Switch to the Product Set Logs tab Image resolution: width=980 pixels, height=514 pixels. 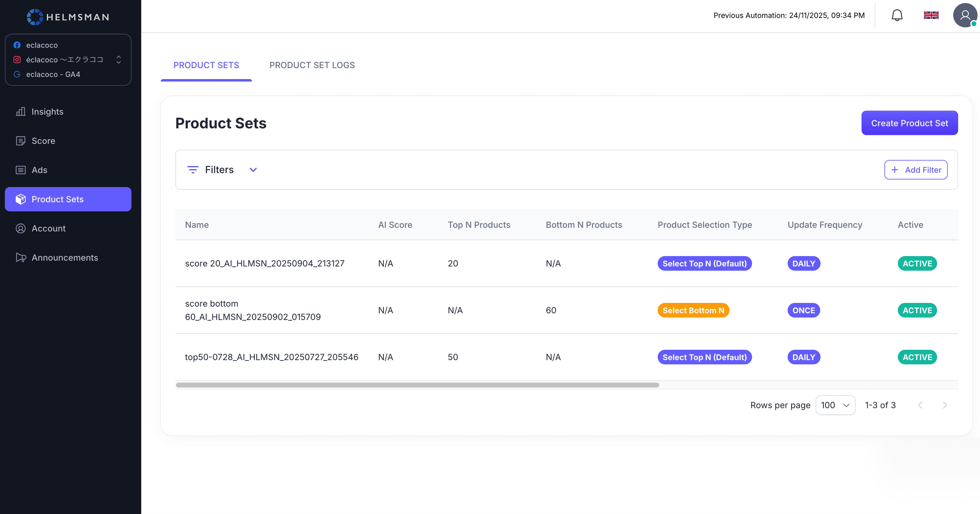[312, 65]
